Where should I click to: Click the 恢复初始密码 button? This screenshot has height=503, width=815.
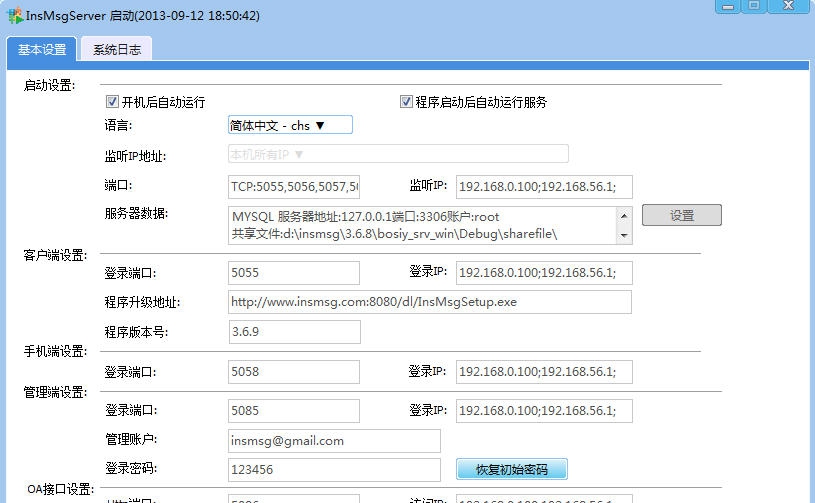point(511,469)
